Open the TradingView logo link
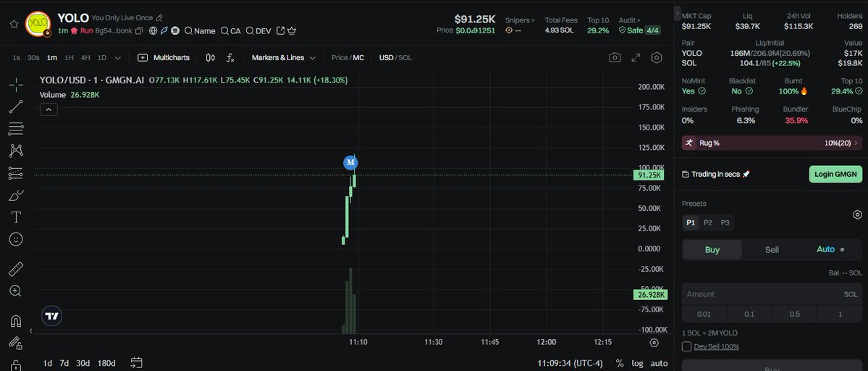The height and width of the screenshot is (371, 868). [x=52, y=316]
